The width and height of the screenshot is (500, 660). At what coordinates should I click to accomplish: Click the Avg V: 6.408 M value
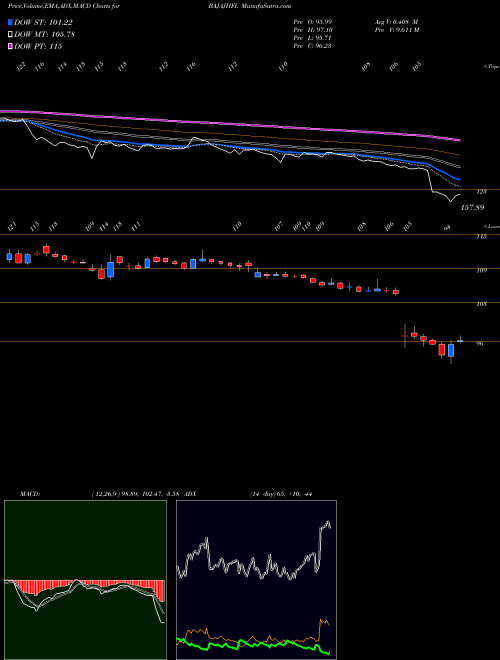395,22
